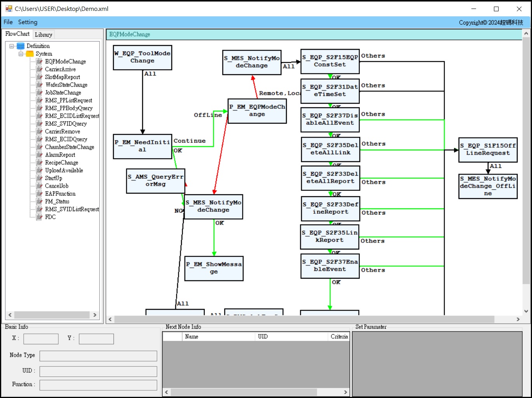
Task: Click the S_EQP_S1F15OffLineRequest node
Action: tap(488, 150)
